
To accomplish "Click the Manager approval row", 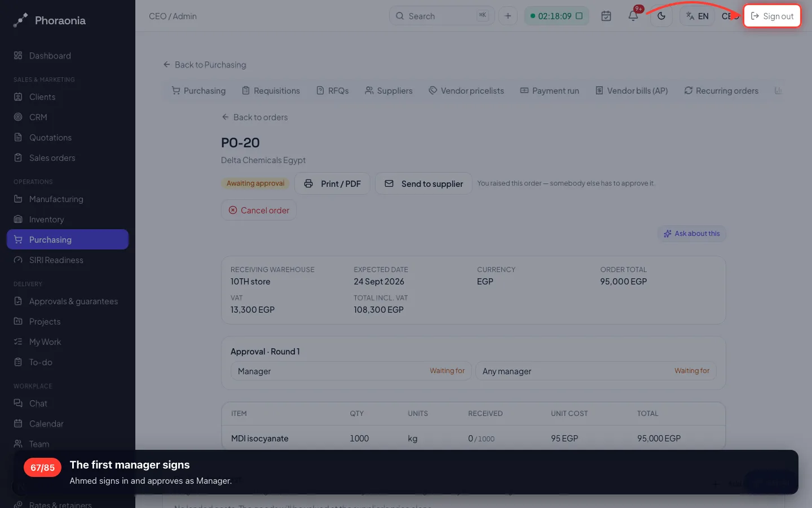I will (351, 371).
